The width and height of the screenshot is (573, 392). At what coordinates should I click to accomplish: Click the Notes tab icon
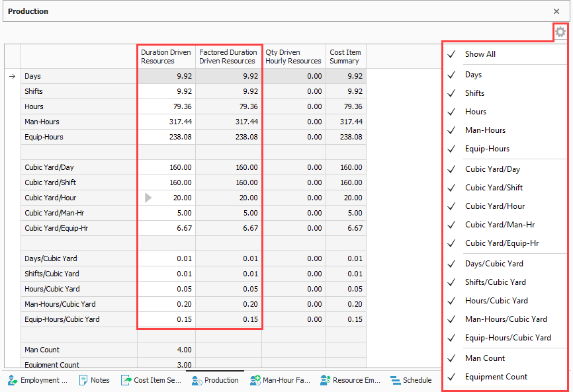coord(83,380)
